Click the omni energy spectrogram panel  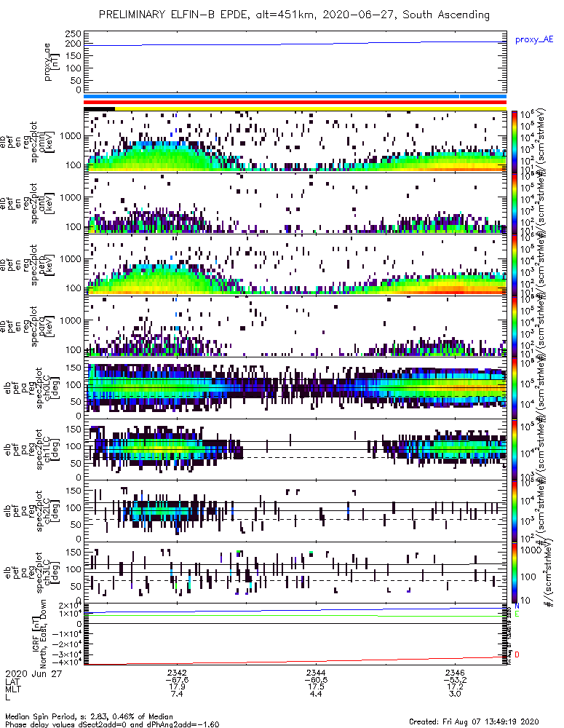(295, 142)
